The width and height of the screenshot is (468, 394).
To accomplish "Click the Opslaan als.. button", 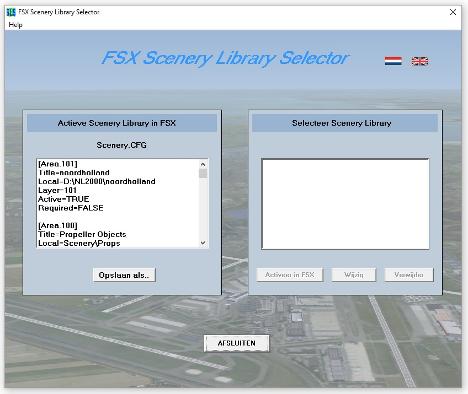I will pos(124,275).
